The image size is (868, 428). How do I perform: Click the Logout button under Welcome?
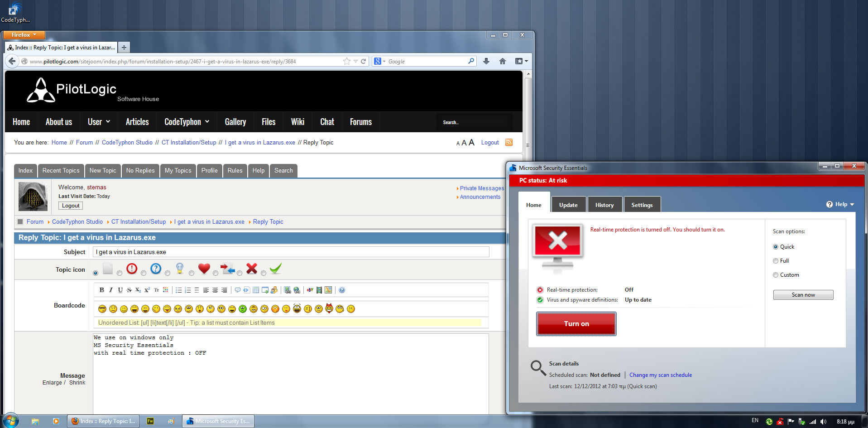[x=71, y=206]
